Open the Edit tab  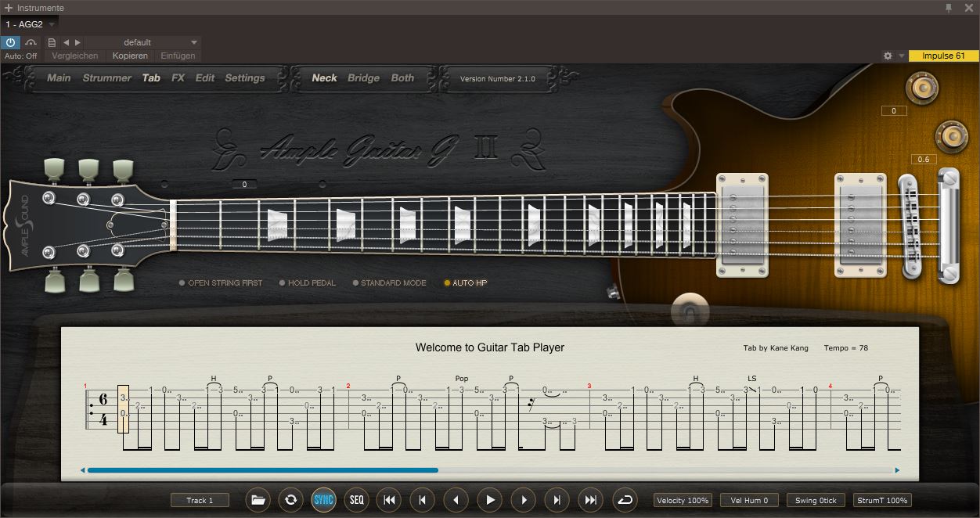[205, 78]
